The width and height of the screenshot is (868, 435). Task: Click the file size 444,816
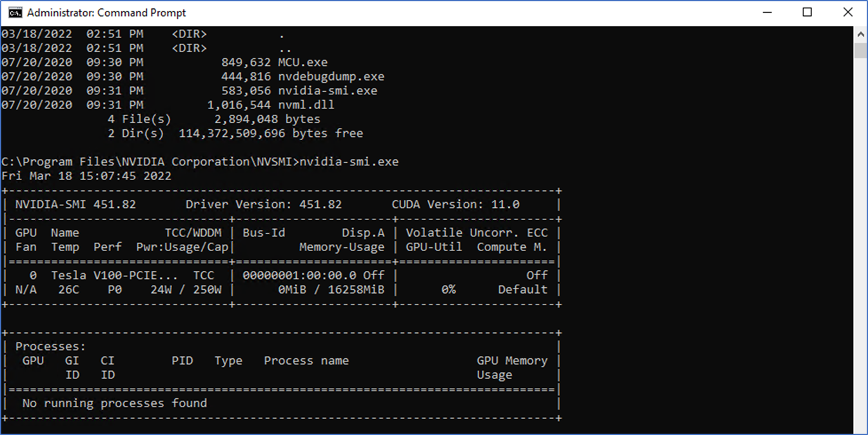pyautogui.click(x=246, y=77)
